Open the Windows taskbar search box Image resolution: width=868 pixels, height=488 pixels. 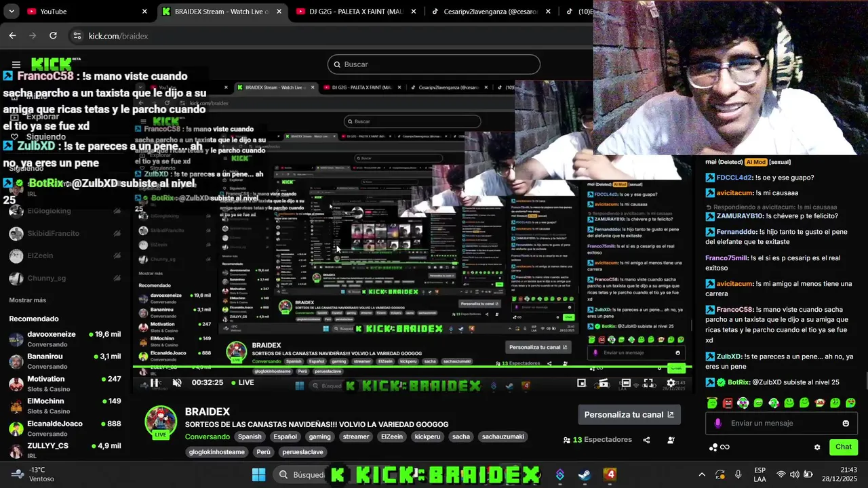[303, 474]
